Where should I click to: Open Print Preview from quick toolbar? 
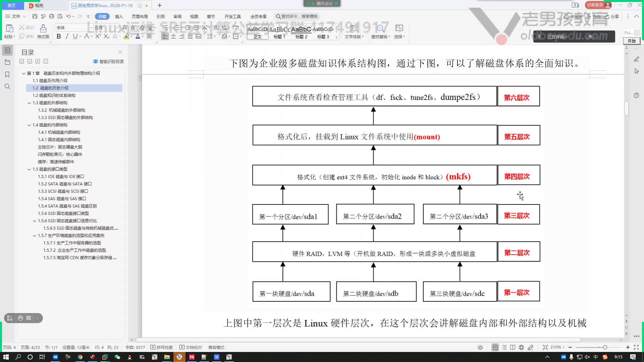click(x=60, y=16)
